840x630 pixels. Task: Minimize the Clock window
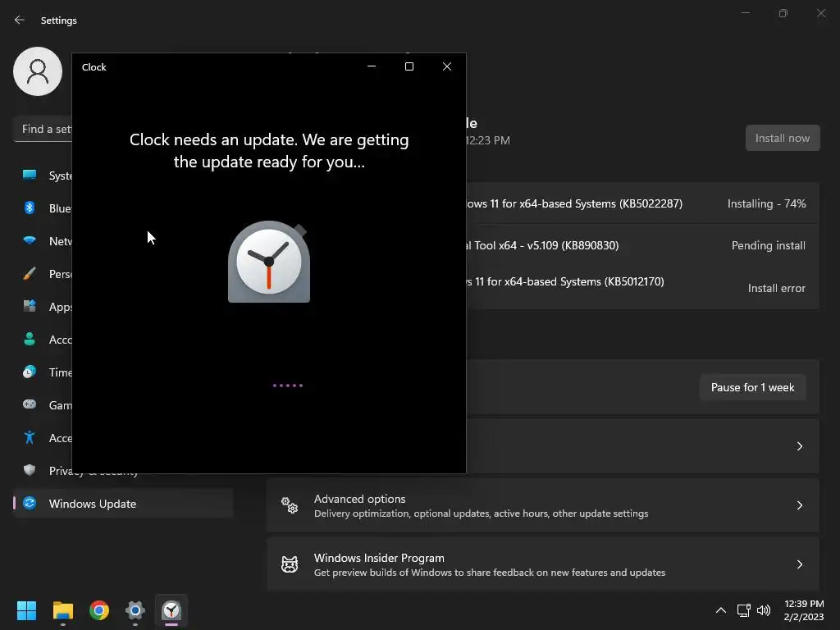(x=372, y=66)
